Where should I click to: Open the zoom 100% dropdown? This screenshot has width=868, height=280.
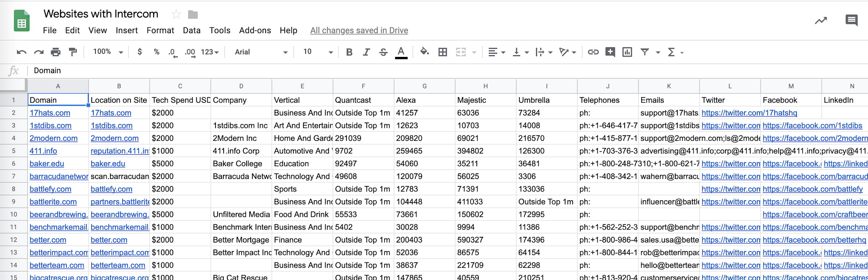tap(108, 52)
